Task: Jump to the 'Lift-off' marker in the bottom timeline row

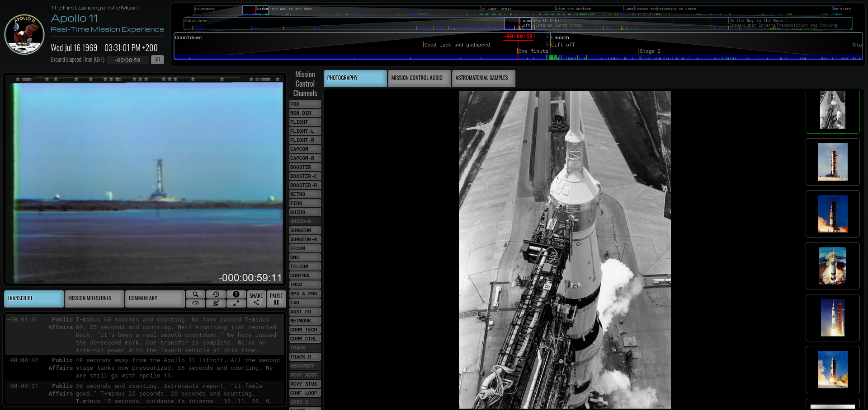Action: (x=563, y=45)
